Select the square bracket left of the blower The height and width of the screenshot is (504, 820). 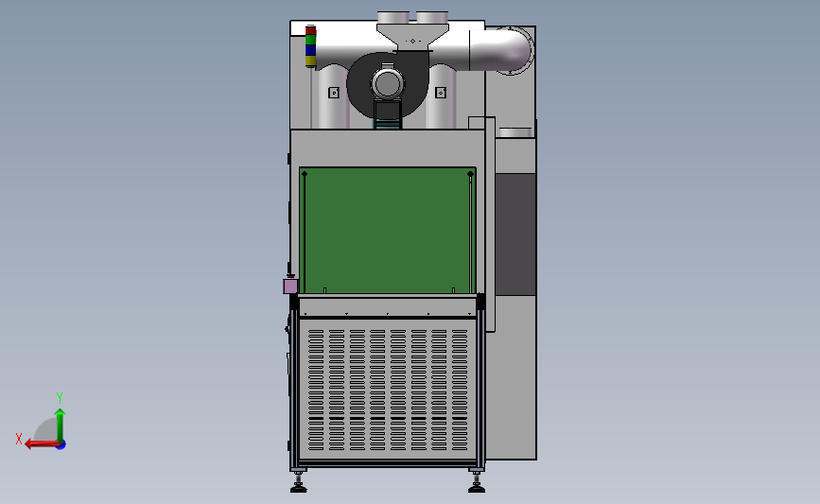[334, 93]
